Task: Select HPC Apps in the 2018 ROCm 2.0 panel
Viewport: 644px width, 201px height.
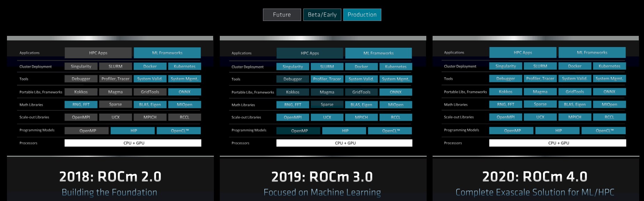Action: pos(98,53)
